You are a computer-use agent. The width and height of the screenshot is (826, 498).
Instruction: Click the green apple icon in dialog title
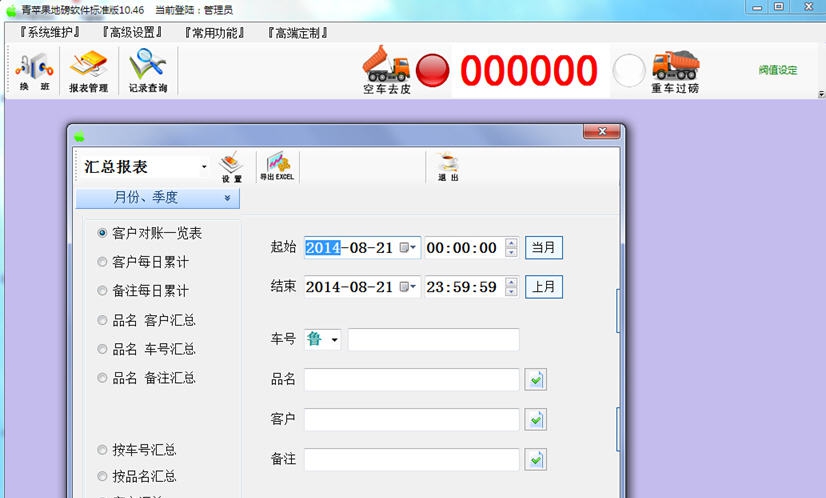(79, 137)
